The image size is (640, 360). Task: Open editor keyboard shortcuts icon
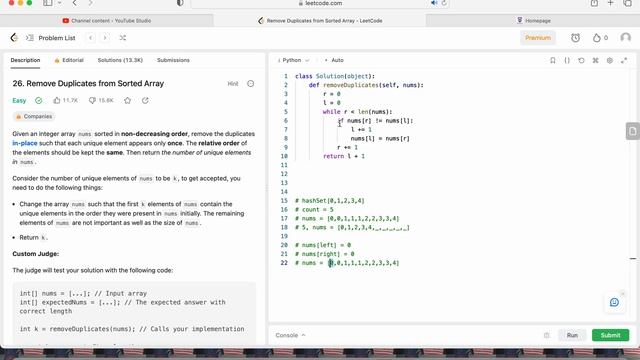pyautogui.click(x=596, y=60)
